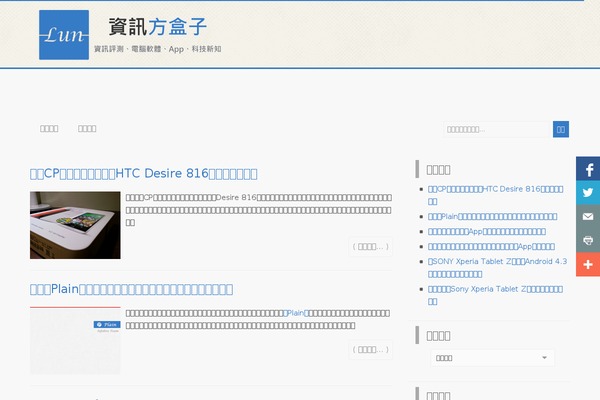The image size is (600, 400).
Task: Share the page via Twitter icon
Action: coord(588,193)
